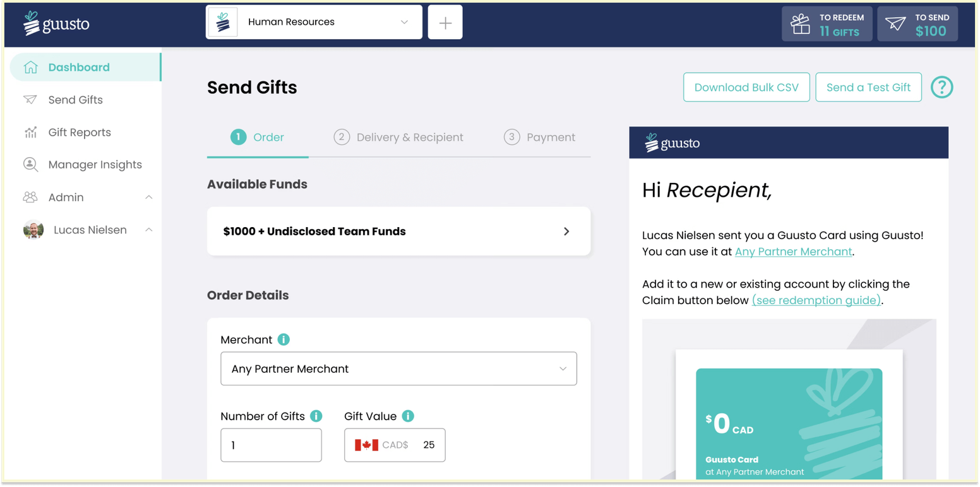Click the Merchant info icon
Image resolution: width=980 pixels, height=487 pixels.
pyautogui.click(x=284, y=339)
